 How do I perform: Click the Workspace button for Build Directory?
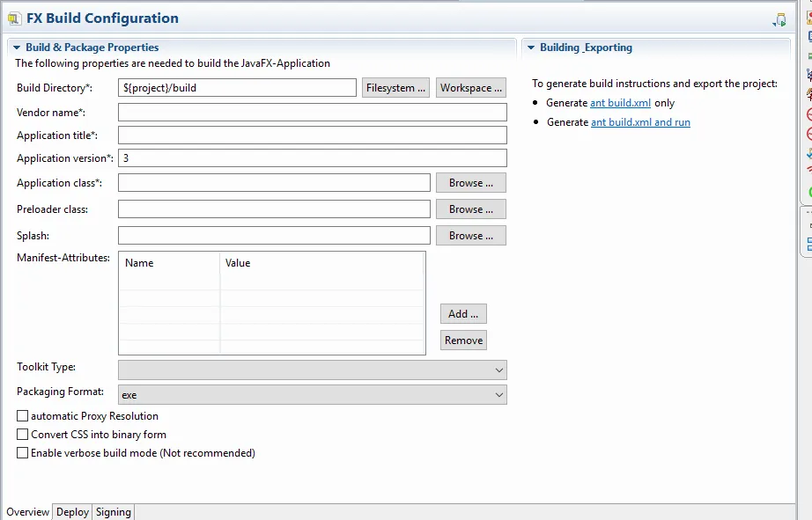point(471,88)
